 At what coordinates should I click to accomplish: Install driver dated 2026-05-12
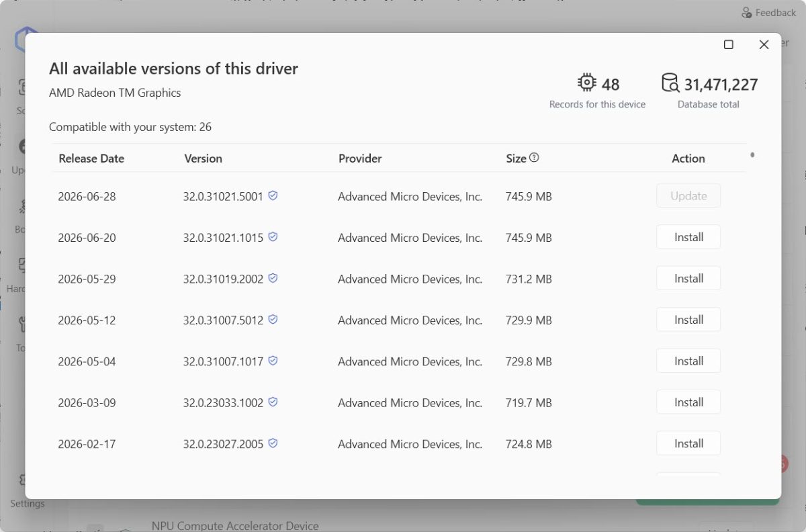click(688, 320)
